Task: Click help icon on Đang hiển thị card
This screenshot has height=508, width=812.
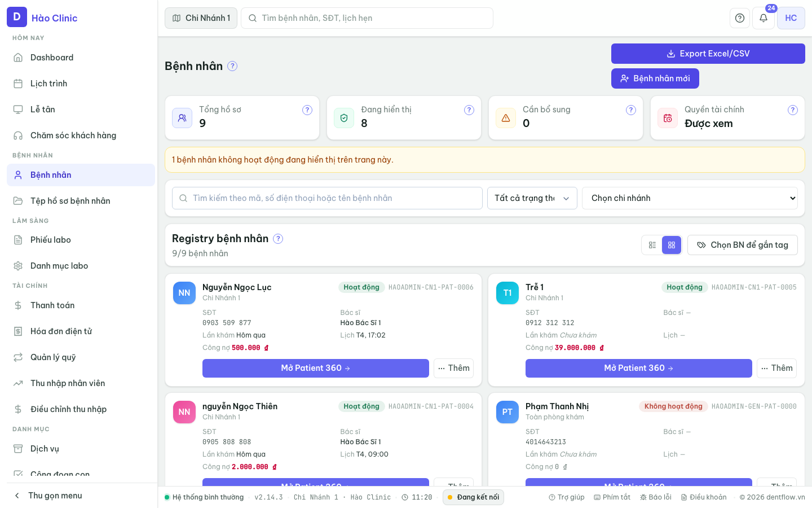Action: (x=469, y=110)
